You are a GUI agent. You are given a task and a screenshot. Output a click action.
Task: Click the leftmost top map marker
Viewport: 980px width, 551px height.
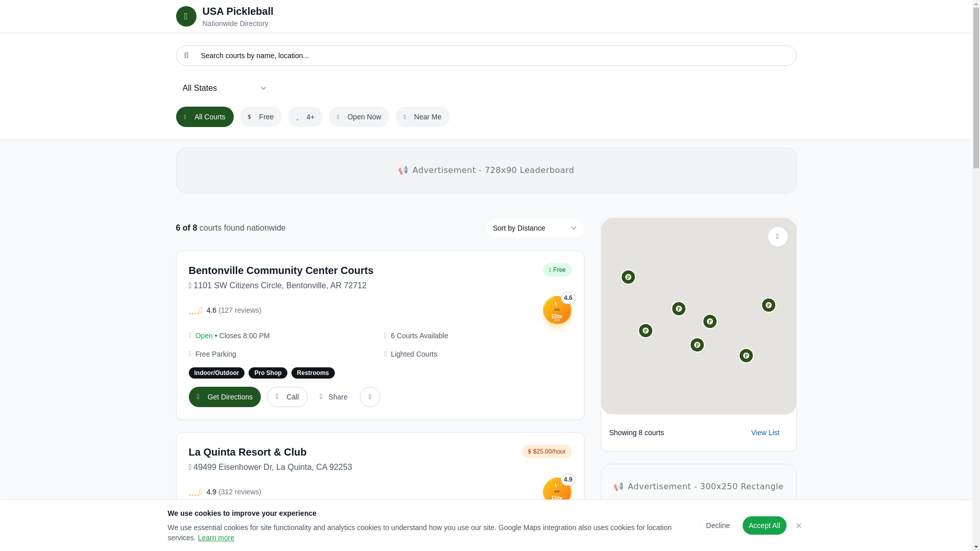(628, 277)
